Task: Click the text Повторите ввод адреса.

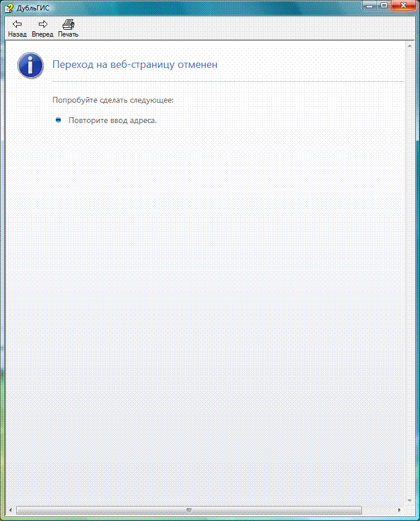Action: [113, 120]
